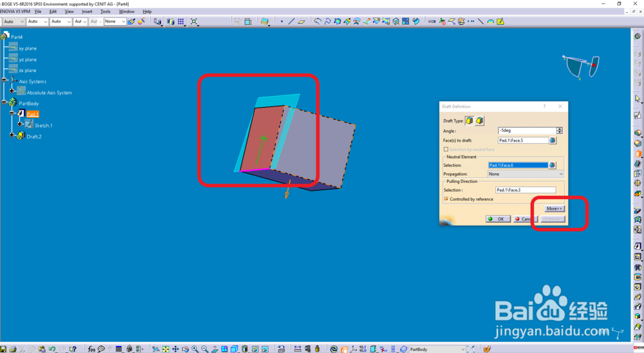Click the Print icon in bottom toolbar
Viewport: 644px width, 353px height.
(x=13, y=349)
